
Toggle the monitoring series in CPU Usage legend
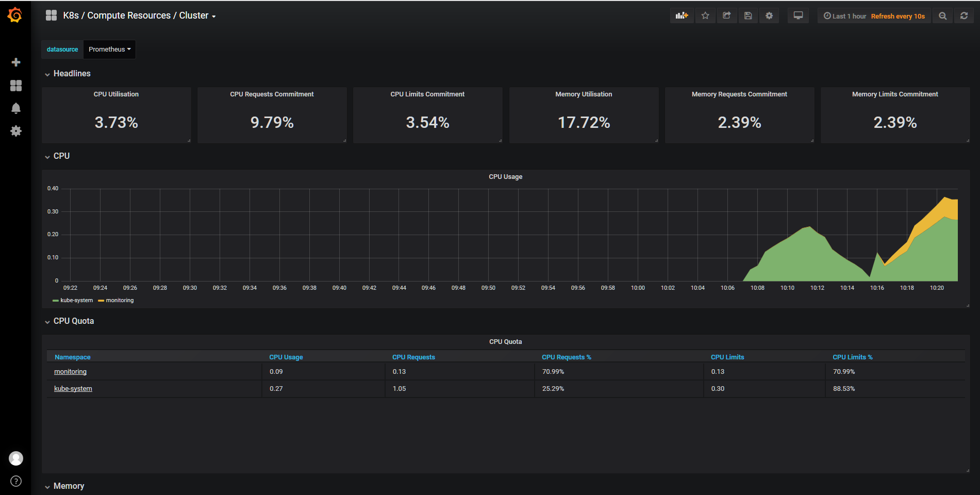coord(119,300)
